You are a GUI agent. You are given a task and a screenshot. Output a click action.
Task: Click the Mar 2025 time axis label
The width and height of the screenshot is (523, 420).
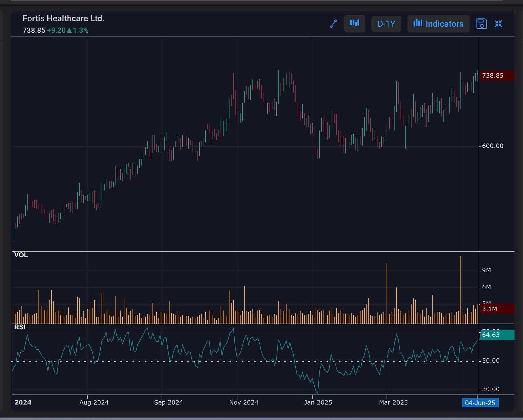pos(393,402)
